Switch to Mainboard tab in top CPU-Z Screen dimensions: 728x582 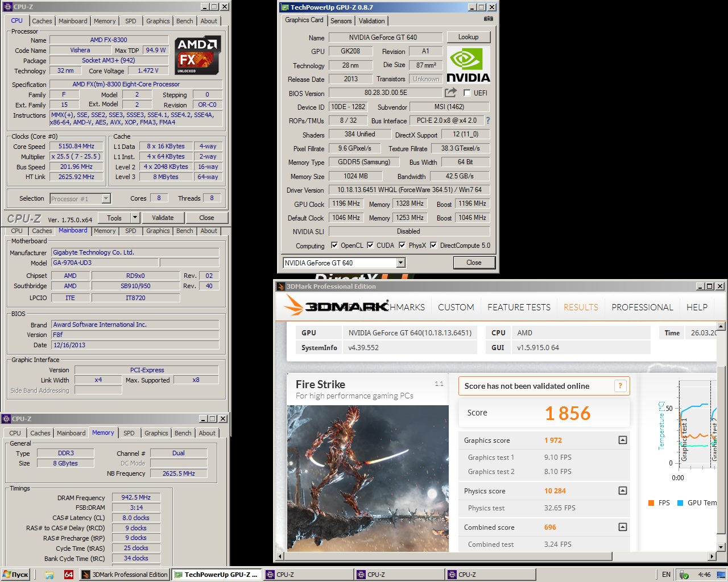point(73,21)
